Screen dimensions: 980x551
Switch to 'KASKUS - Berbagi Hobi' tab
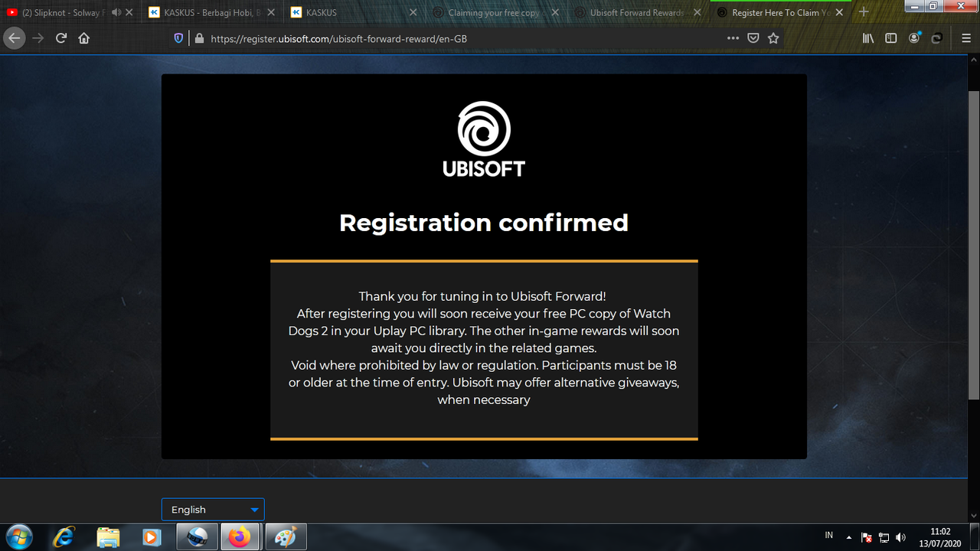click(212, 13)
